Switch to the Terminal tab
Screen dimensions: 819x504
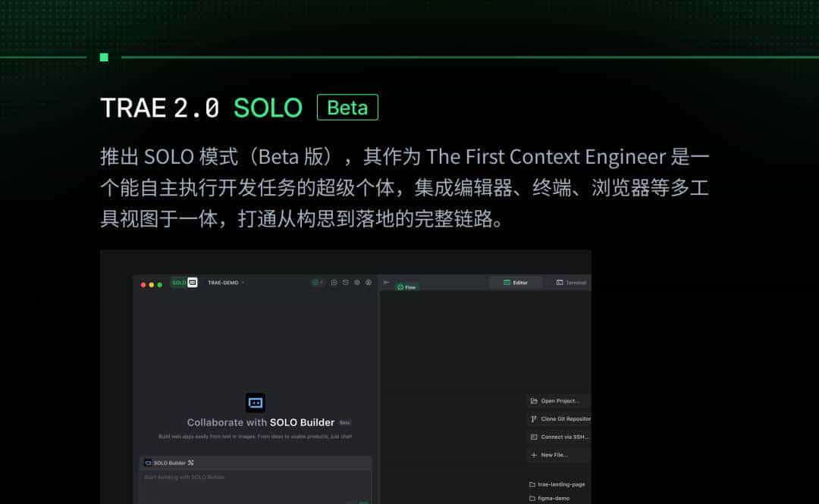571,283
